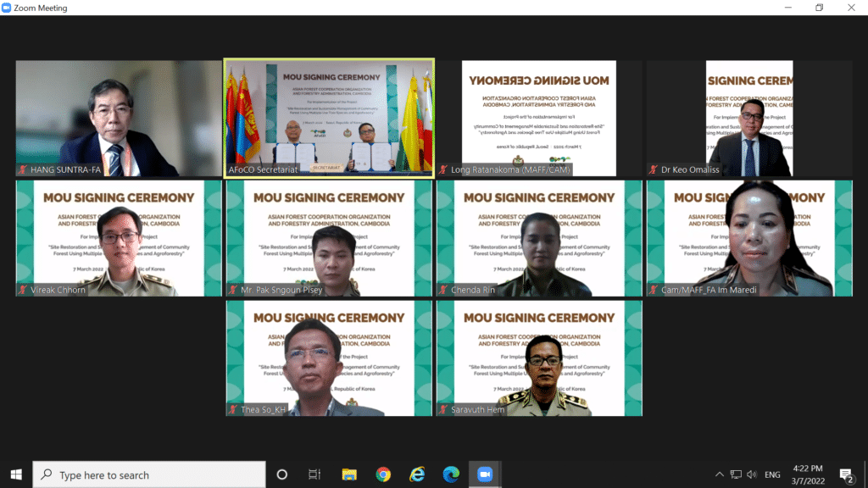Click muted mic icon beside Dr Keo Omaliss

(x=654, y=169)
